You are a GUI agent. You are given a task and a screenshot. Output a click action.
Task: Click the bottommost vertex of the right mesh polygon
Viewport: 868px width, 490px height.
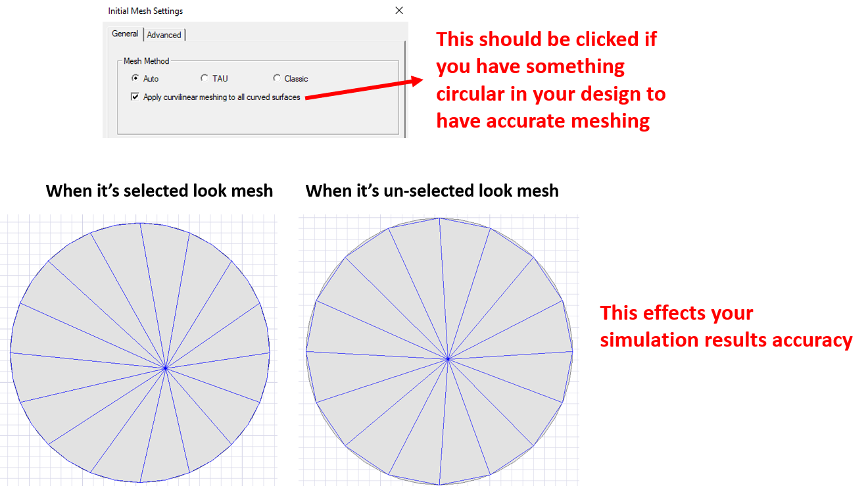[x=439, y=484]
